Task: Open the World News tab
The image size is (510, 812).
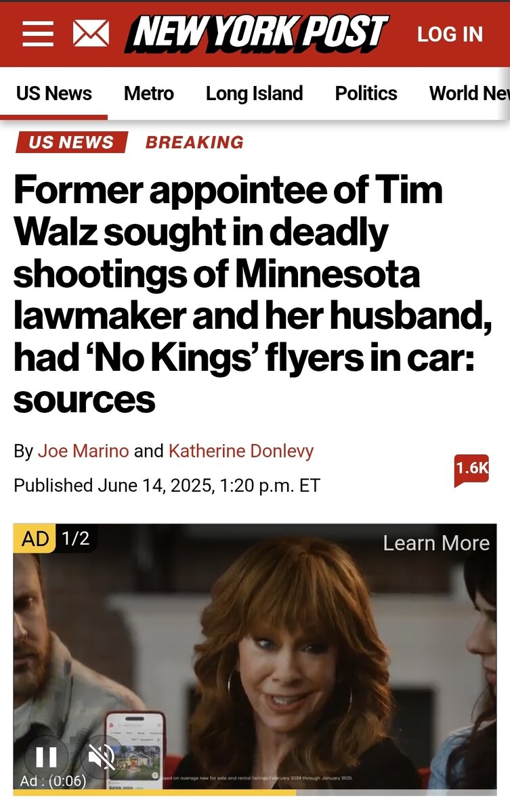Action: (x=469, y=93)
